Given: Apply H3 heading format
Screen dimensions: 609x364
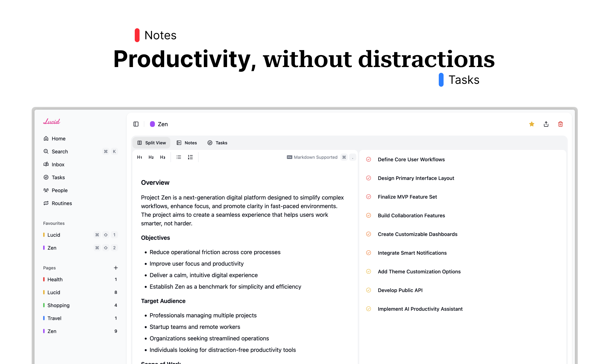Looking at the screenshot, I should coord(163,157).
